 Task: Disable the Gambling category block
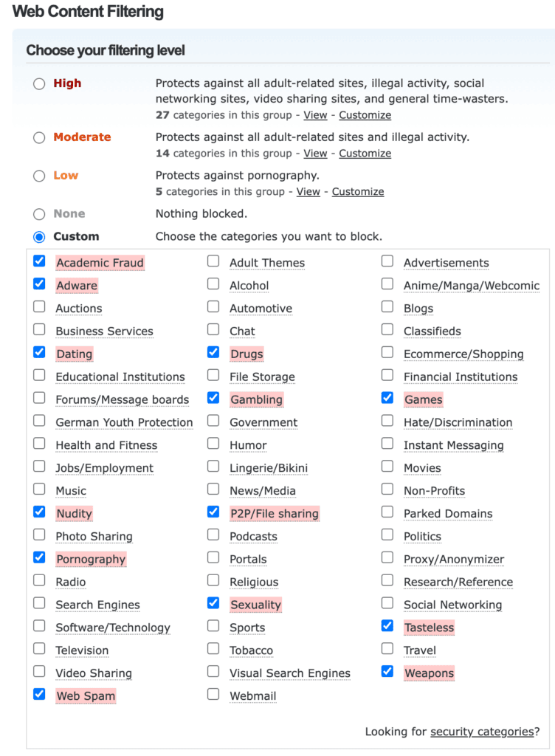point(213,399)
